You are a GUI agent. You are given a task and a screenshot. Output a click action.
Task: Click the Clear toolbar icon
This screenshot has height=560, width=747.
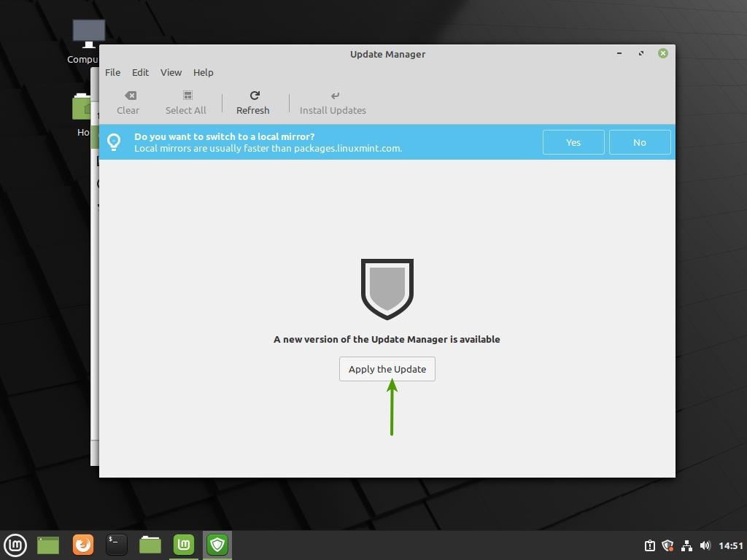(x=128, y=96)
